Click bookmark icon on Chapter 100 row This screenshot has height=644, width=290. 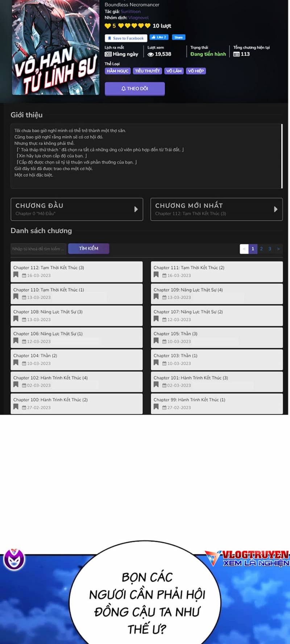(x=16, y=406)
